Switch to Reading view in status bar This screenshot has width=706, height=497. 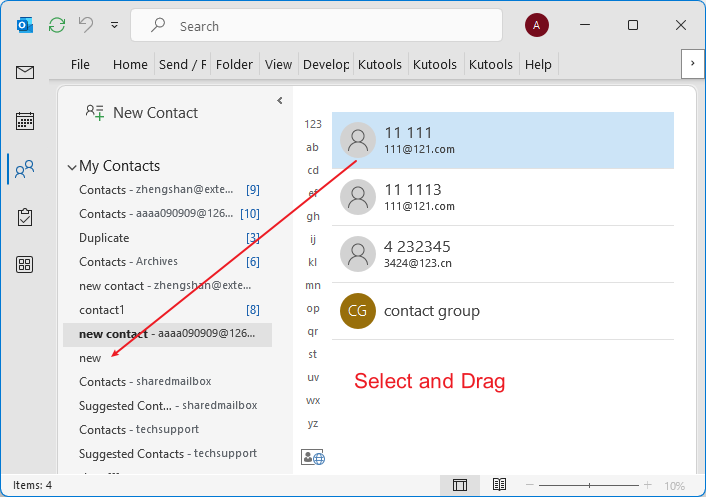pyautogui.click(x=498, y=485)
